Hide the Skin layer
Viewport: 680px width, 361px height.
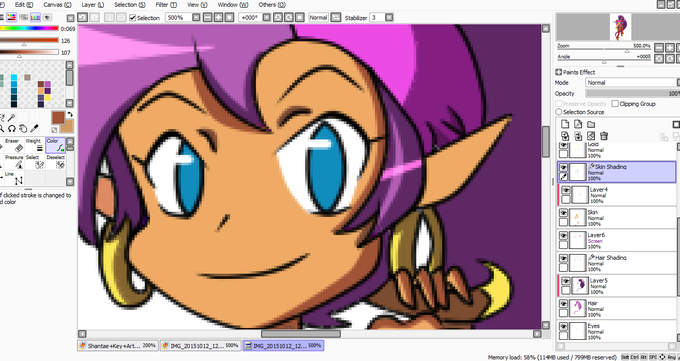pyautogui.click(x=563, y=213)
